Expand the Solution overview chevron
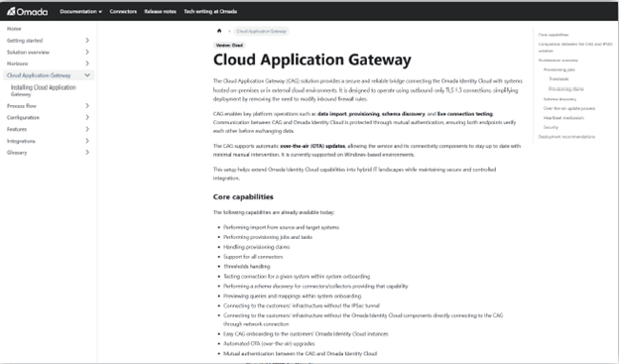The image size is (619, 364). pos(87,53)
